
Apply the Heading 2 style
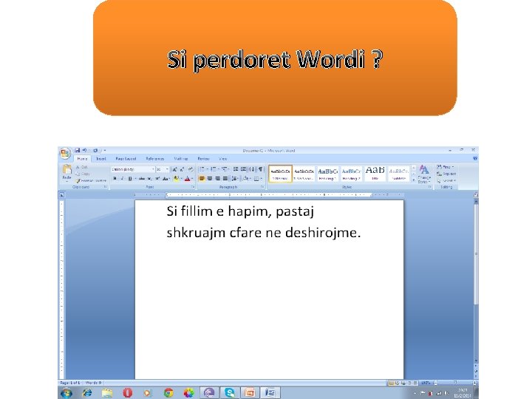(x=352, y=174)
